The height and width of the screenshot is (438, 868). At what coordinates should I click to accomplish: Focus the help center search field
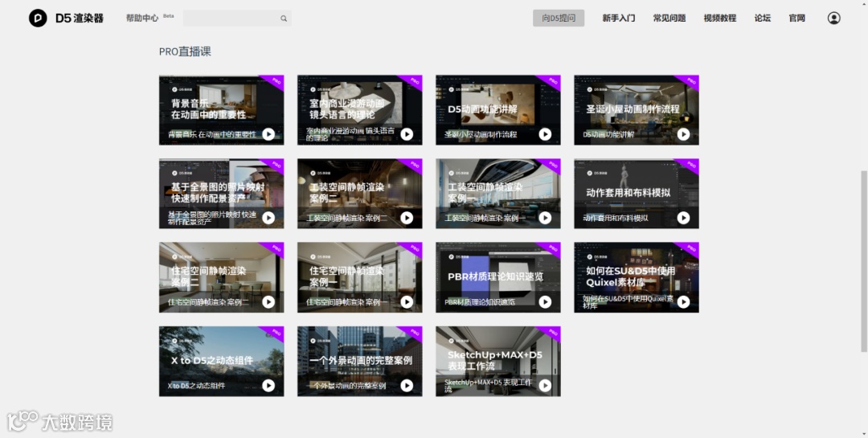click(x=237, y=18)
